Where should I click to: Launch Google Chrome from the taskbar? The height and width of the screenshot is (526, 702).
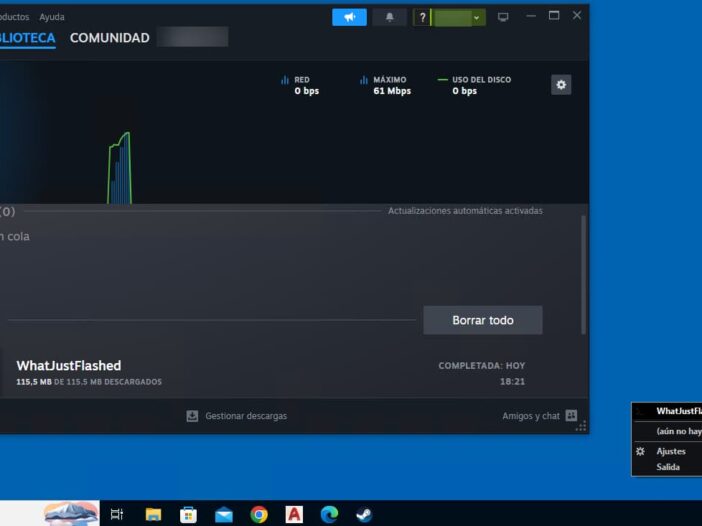click(259, 514)
